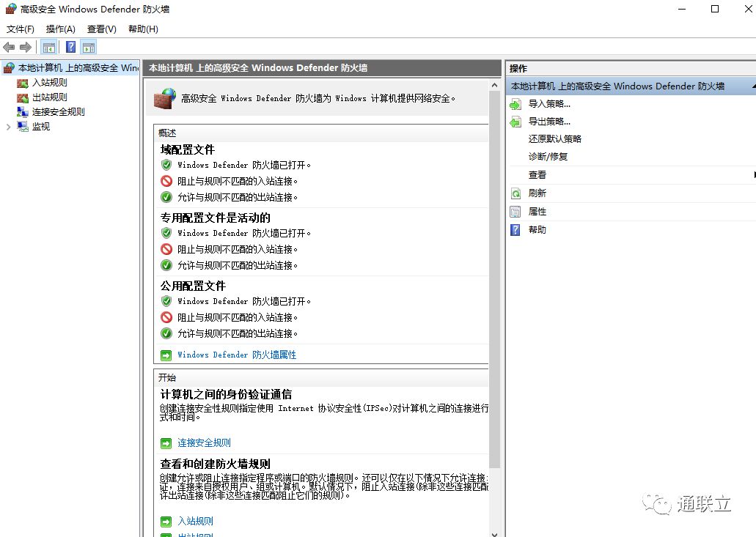
Task: Click the Back arrow toolbar icon
Action: (x=9, y=47)
